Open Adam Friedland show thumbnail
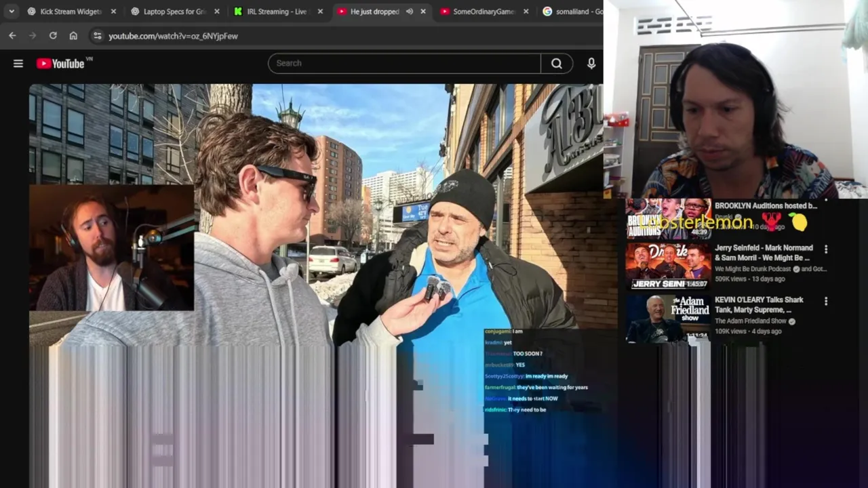The width and height of the screenshot is (868, 488). coord(668,319)
